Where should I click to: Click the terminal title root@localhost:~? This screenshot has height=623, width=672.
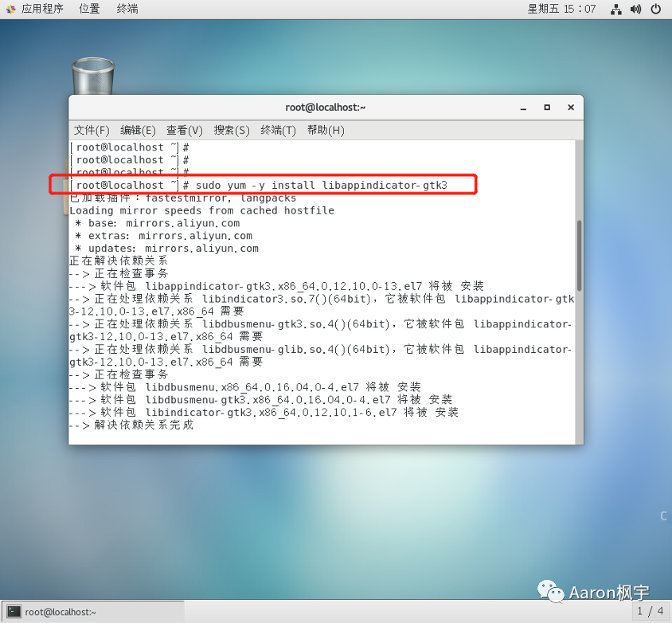pyautogui.click(x=326, y=108)
